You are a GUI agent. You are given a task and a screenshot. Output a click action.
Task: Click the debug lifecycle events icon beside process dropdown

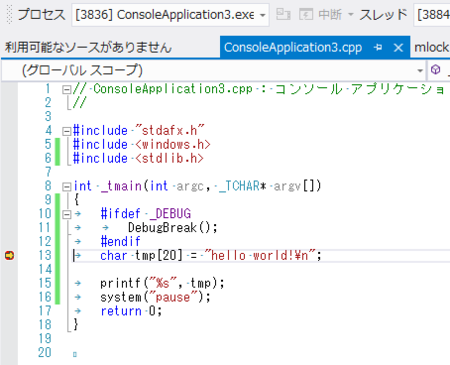point(283,15)
